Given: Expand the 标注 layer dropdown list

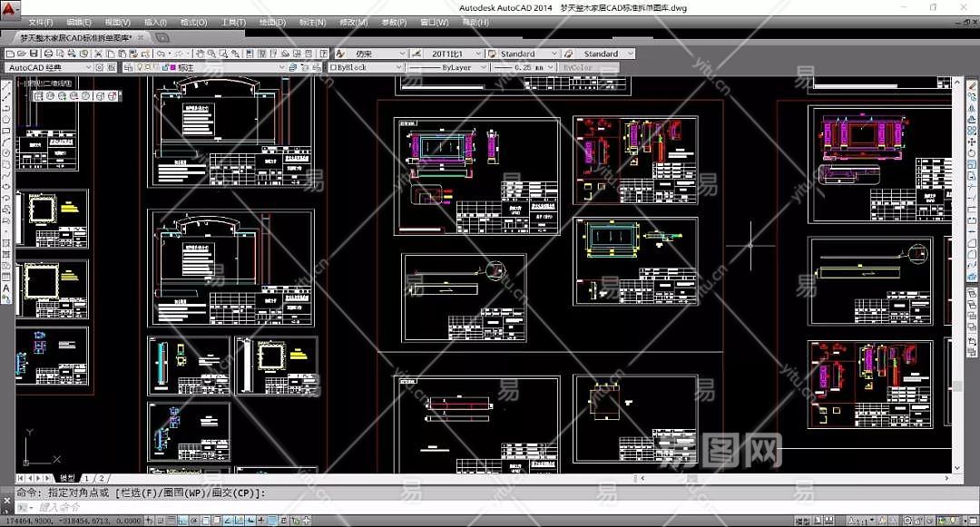Looking at the screenshot, I should (282, 67).
